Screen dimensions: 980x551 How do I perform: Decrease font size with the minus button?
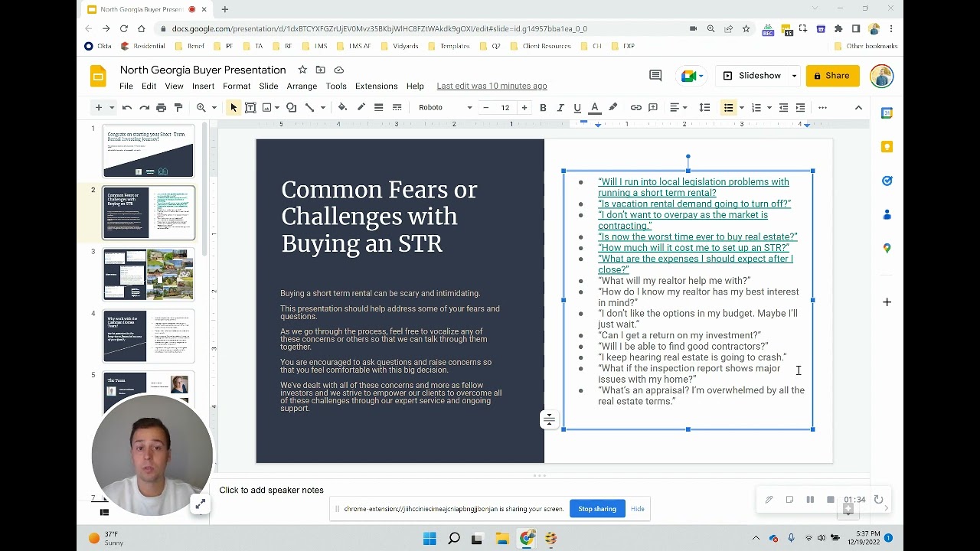pyautogui.click(x=485, y=108)
